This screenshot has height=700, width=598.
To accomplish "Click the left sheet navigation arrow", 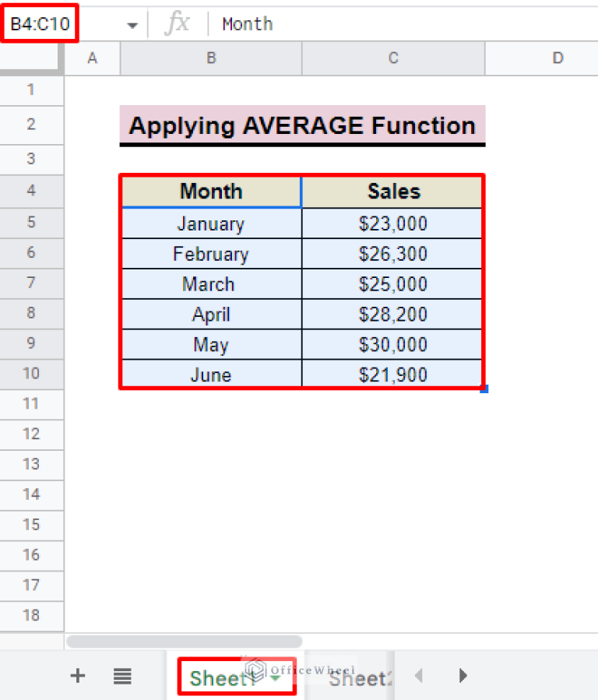I will (x=419, y=676).
